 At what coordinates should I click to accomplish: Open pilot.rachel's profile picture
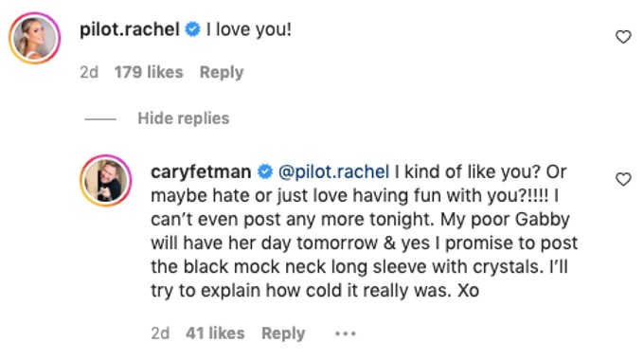click(35, 38)
